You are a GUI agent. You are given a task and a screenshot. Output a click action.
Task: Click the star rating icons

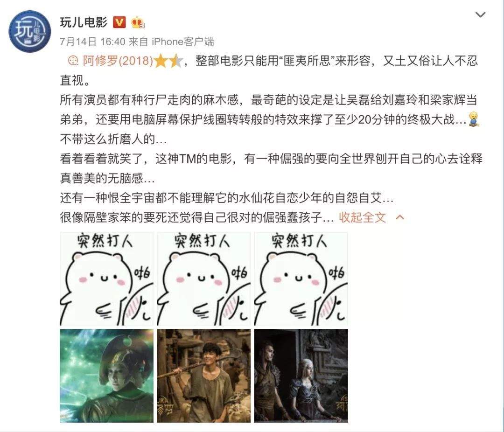168,61
